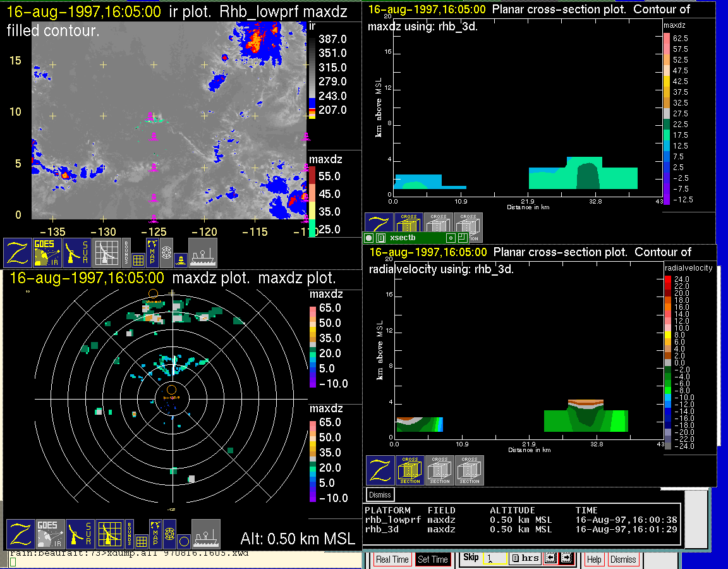Dismiss the platform data info panel
Image resolution: width=728 pixels, height=569 pixels.
(380, 494)
